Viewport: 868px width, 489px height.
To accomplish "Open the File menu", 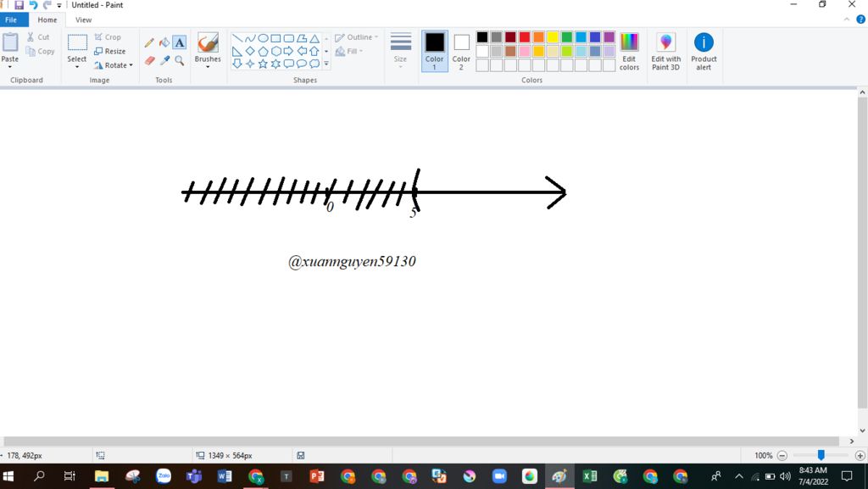I will [x=11, y=19].
